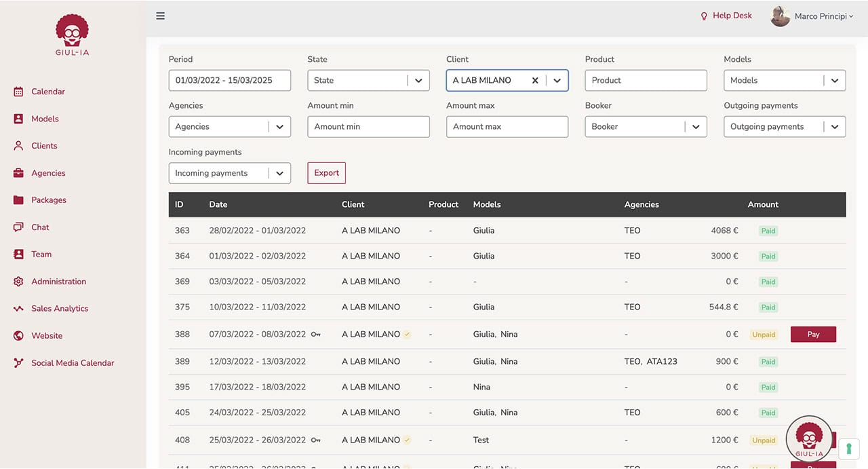Screen dimensions: 868x469
Task: Open the GIUL-IA assistant chat bubble
Action: pos(809,439)
